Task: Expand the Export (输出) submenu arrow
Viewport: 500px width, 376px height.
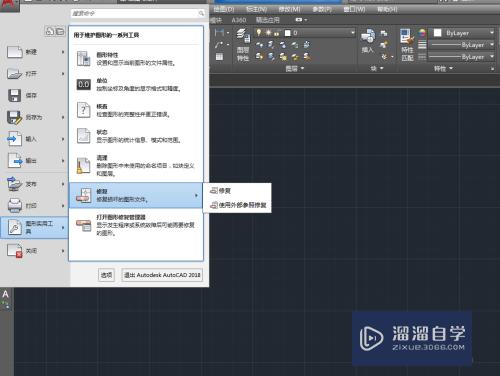Action: 63,161
